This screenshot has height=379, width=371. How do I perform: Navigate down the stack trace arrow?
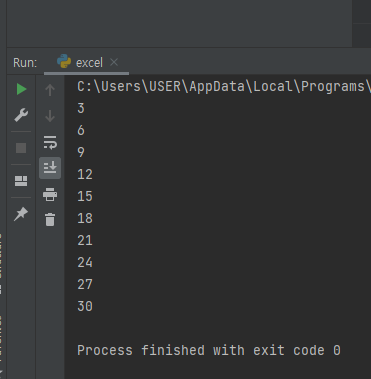pos(50,116)
